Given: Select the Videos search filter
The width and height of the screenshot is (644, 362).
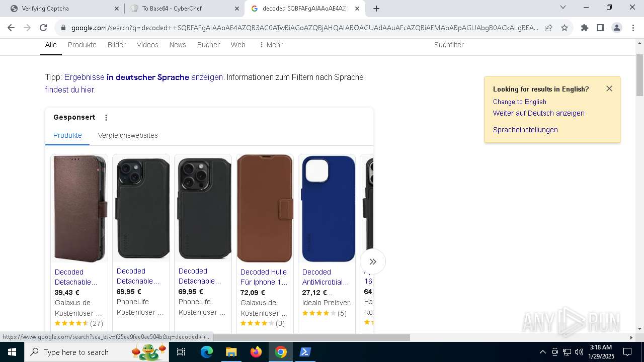Looking at the screenshot, I should 147,45.
